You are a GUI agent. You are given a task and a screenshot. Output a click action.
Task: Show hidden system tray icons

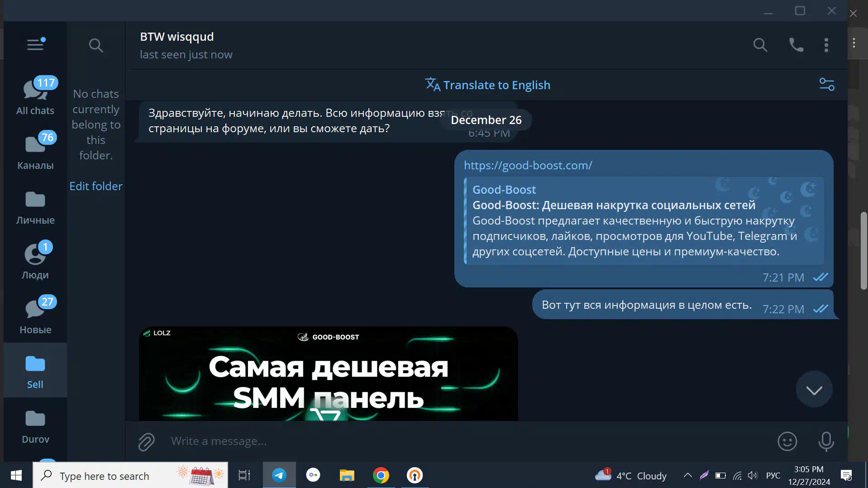click(x=687, y=475)
